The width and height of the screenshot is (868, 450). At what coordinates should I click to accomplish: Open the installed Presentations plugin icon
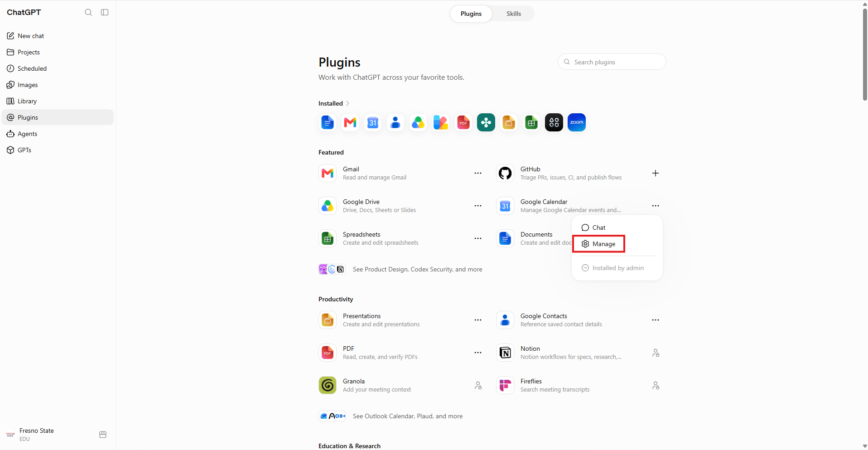pos(509,122)
